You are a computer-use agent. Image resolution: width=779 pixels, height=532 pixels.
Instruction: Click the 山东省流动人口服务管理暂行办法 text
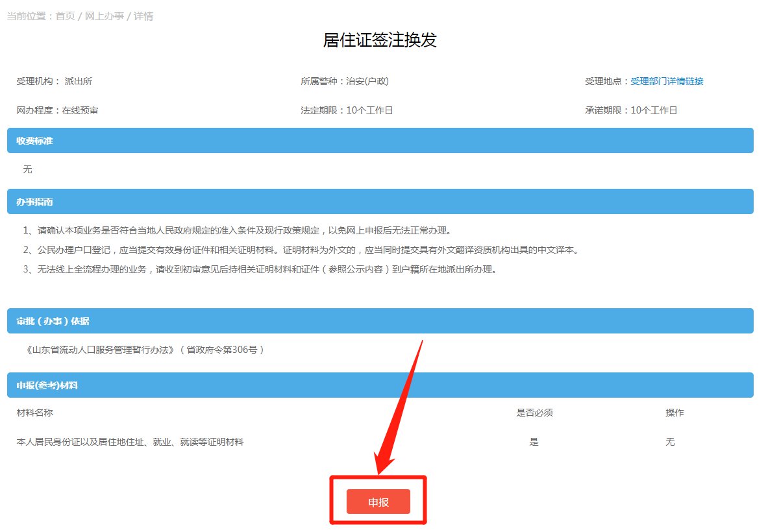(143, 350)
